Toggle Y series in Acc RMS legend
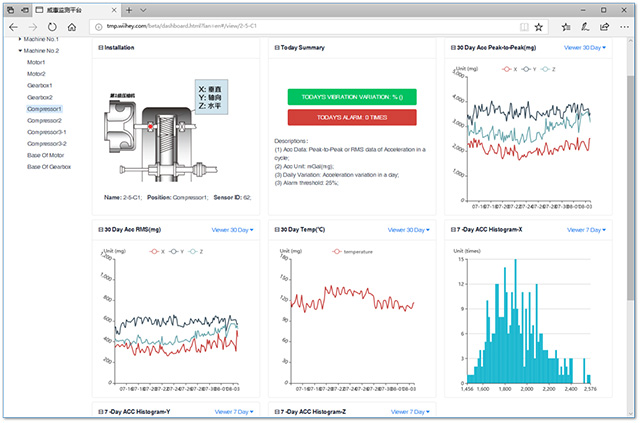 (x=176, y=252)
